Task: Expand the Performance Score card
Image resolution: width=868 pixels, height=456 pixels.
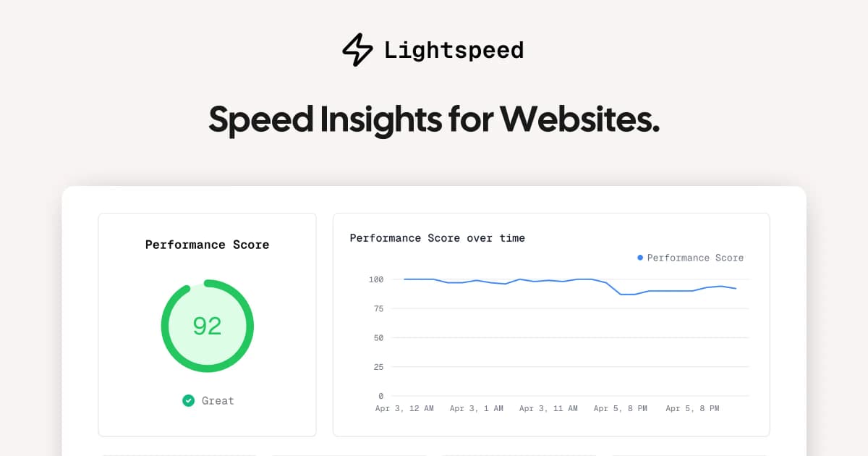Action: 207,324
